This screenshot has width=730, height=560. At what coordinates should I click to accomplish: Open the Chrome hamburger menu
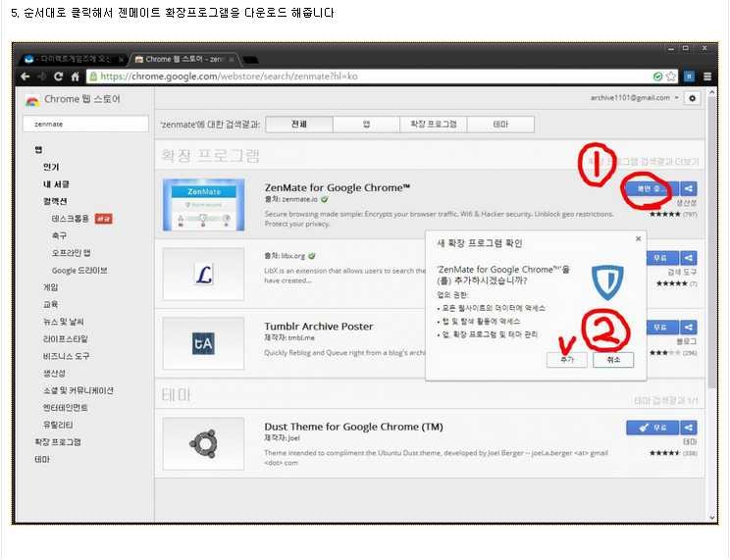707,76
